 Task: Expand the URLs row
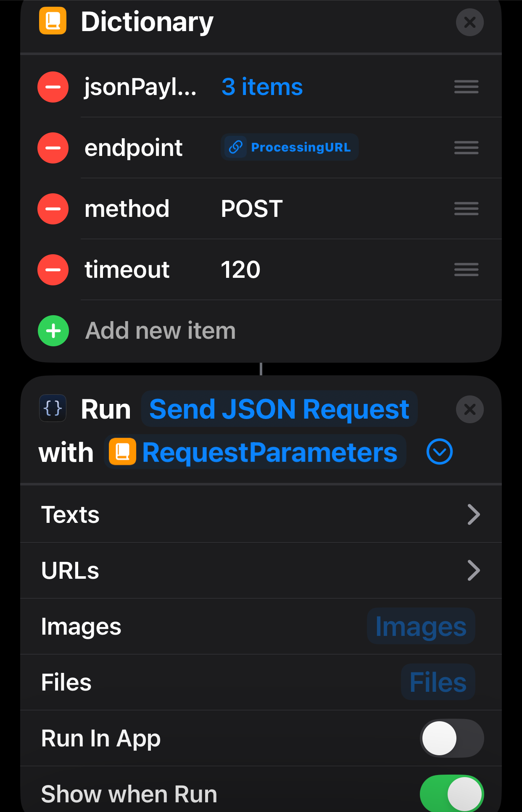(x=261, y=570)
